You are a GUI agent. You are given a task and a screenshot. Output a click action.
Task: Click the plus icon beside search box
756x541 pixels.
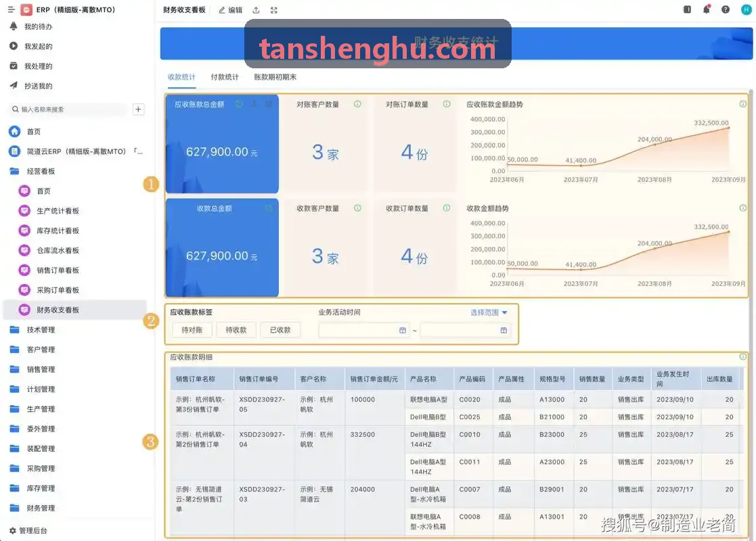pyautogui.click(x=138, y=110)
